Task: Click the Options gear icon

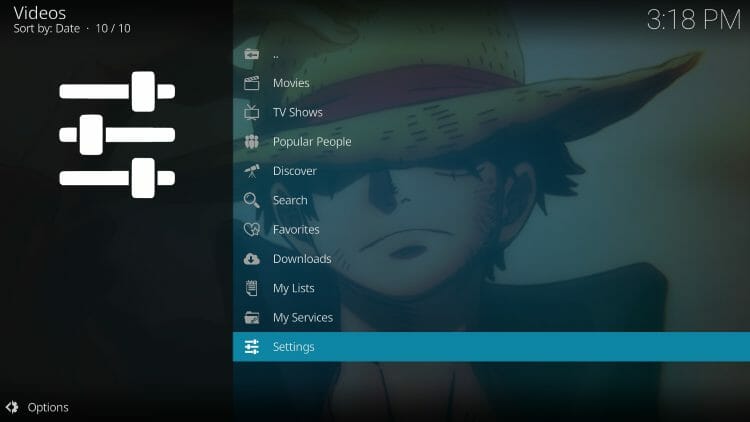Action: tap(12, 407)
